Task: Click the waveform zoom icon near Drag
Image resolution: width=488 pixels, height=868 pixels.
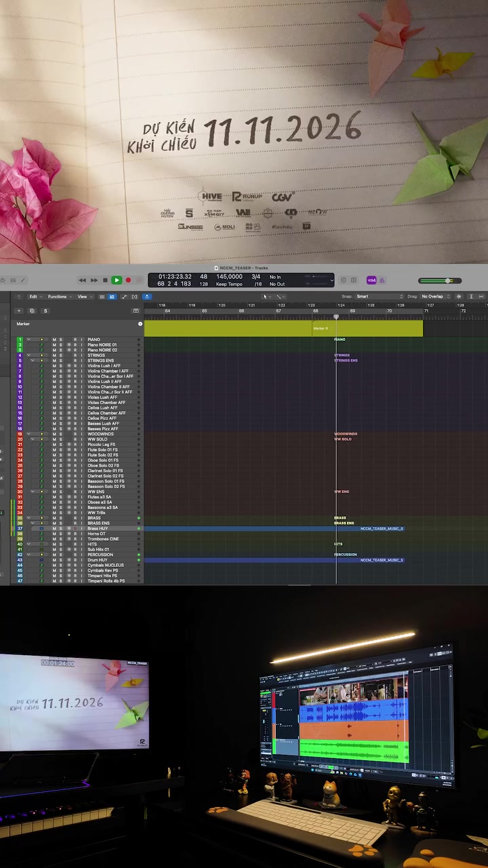Action: pyautogui.click(x=459, y=296)
